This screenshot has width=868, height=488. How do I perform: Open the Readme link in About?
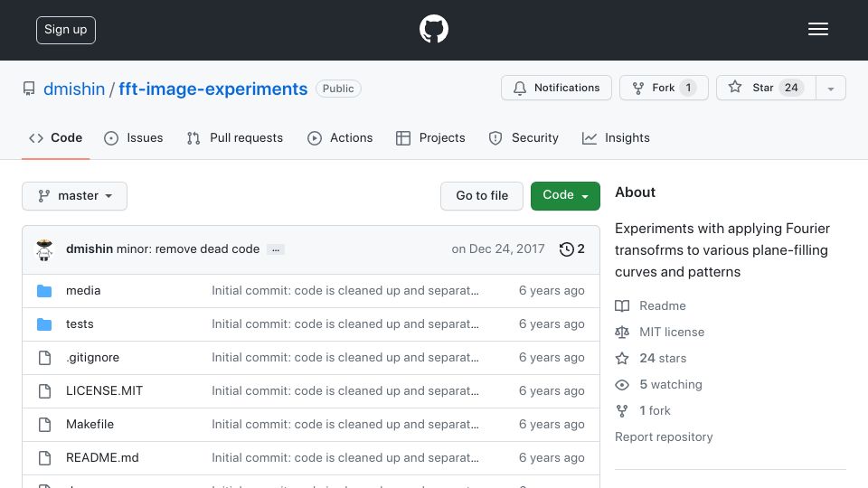[662, 306]
